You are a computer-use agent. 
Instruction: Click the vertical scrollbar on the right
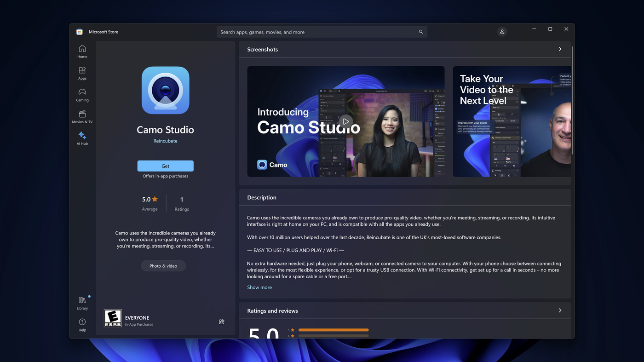tap(573, 100)
